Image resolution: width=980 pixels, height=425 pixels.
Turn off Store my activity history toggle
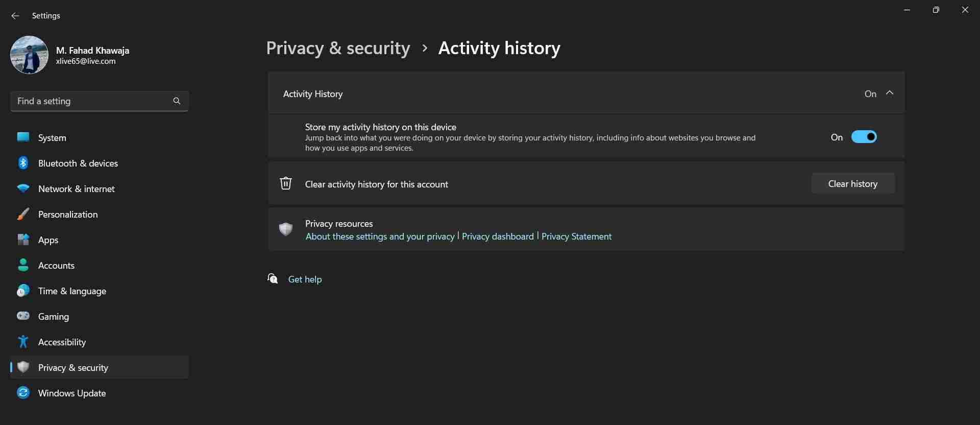pos(864,137)
